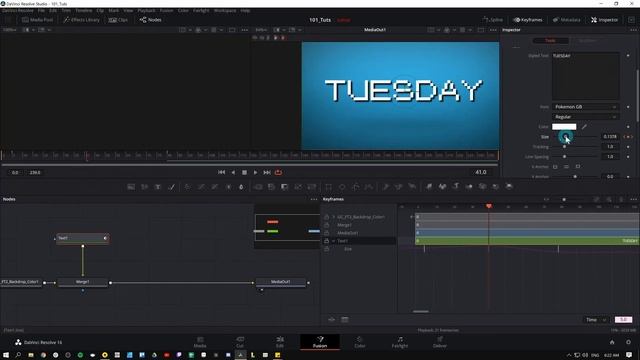Toggle the Effects Library panel
The image size is (640, 360).
82,20
